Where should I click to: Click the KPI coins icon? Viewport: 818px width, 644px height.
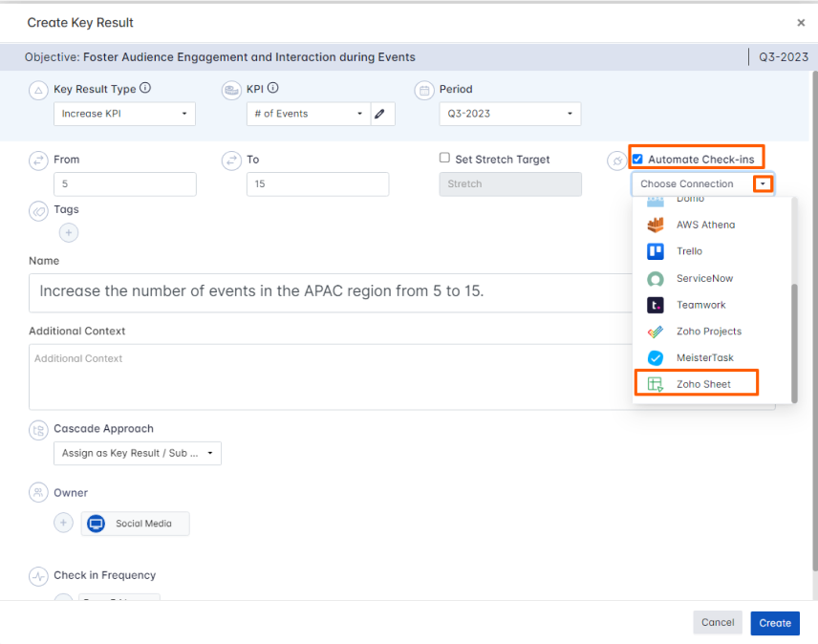tap(231, 90)
